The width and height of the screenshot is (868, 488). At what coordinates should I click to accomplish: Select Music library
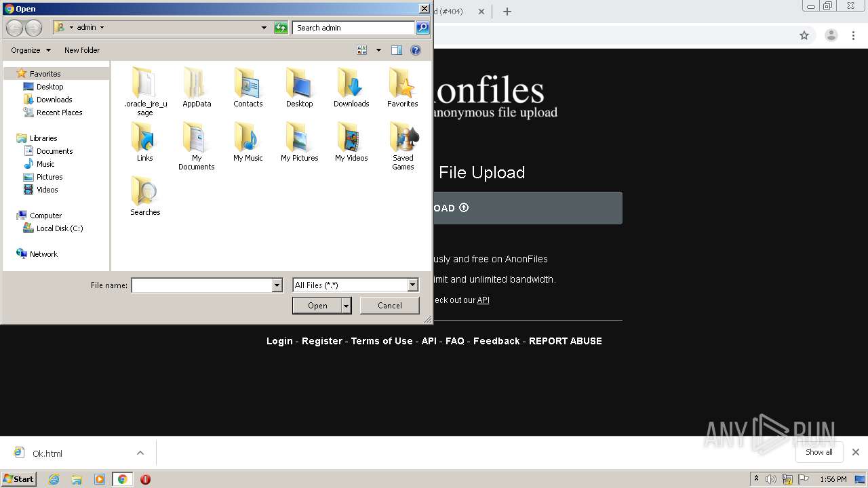coord(45,164)
